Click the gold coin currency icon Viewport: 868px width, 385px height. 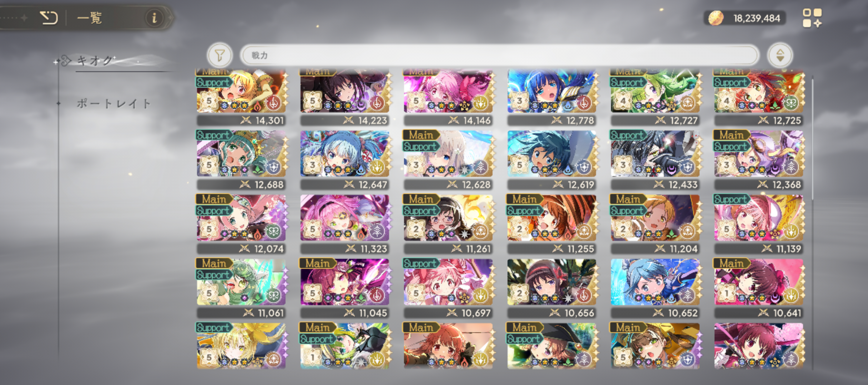pos(716,18)
